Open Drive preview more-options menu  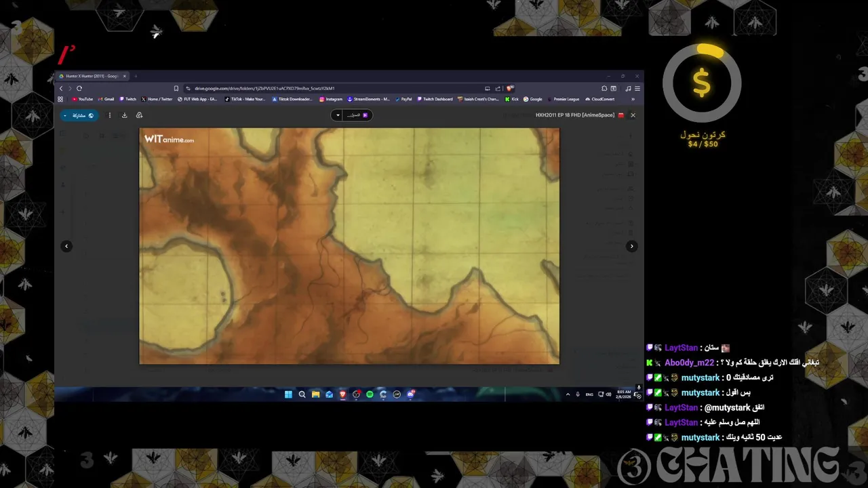click(x=110, y=115)
